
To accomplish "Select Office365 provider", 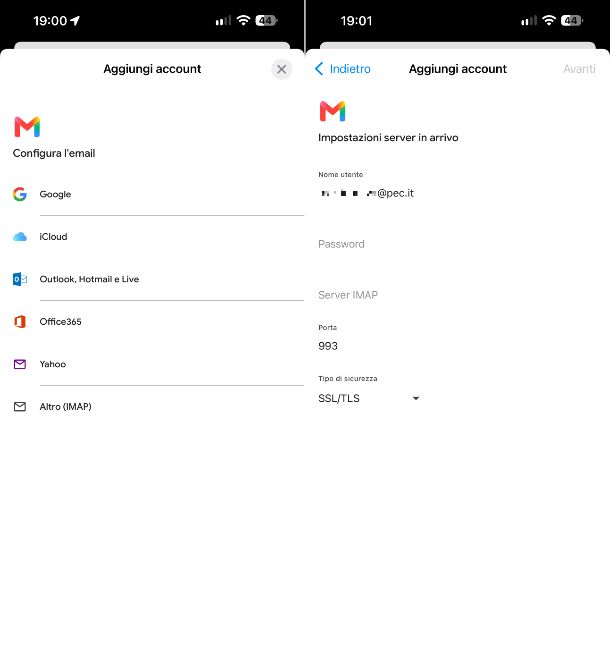I will coord(152,322).
